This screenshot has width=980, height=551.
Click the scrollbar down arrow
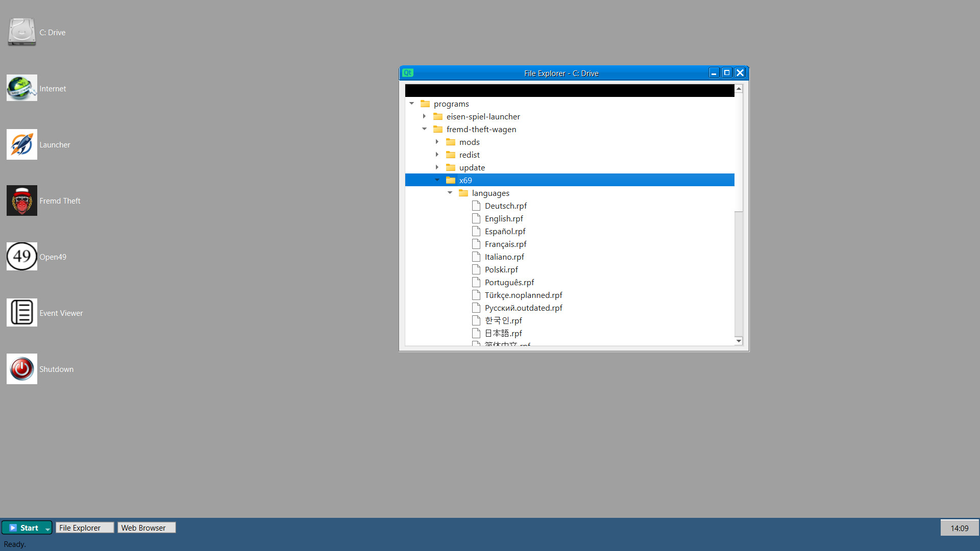click(739, 341)
